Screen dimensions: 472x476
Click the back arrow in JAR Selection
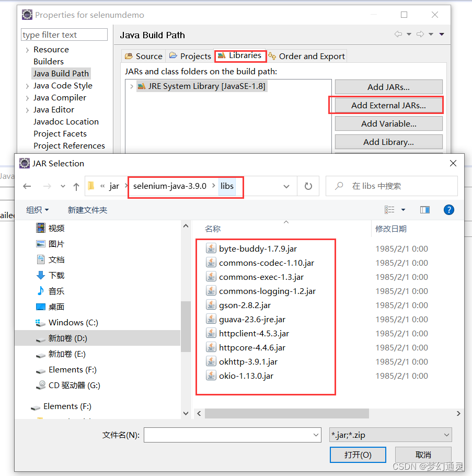pos(27,186)
